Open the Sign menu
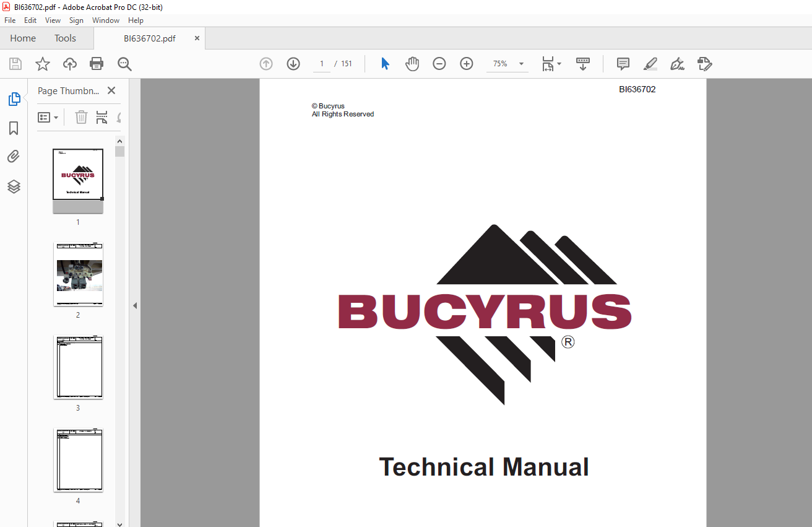 click(x=76, y=20)
